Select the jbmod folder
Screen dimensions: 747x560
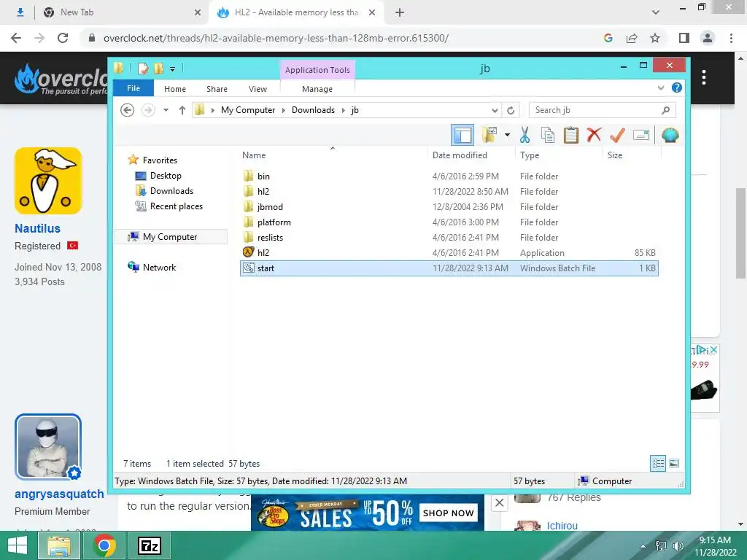point(270,207)
